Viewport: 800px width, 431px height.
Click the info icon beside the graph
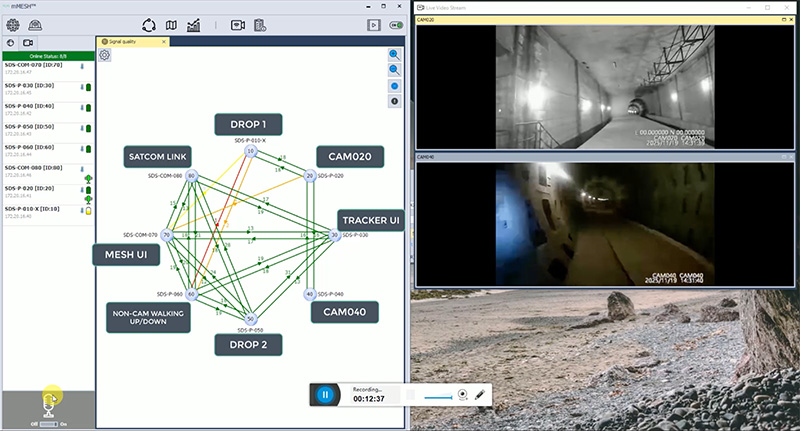pos(394,101)
